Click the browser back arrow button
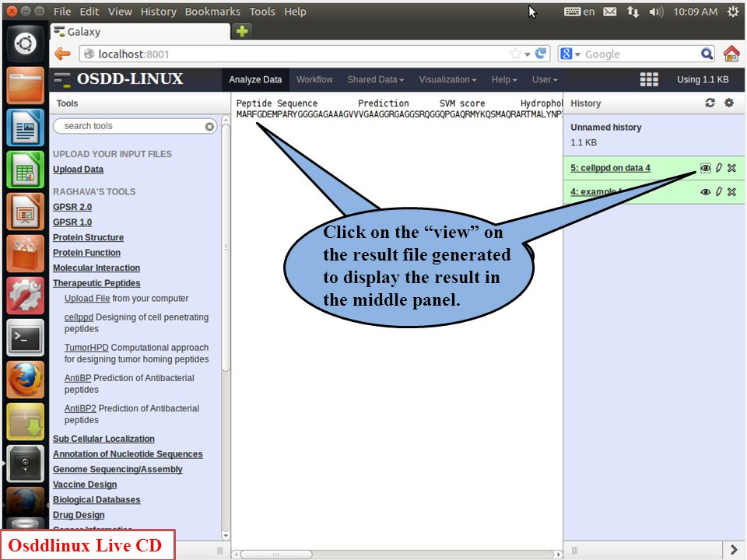Screen dimensions: 747x560 63,54
